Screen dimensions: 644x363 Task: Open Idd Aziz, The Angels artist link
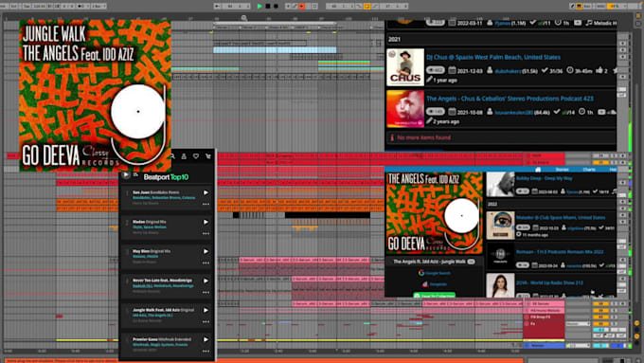coord(152,316)
